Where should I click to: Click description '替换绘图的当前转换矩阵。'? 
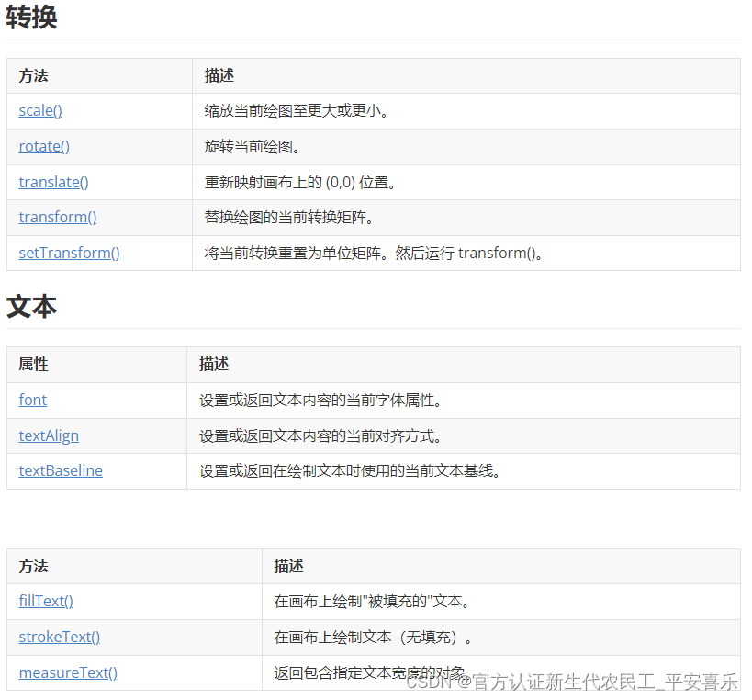tap(289, 218)
